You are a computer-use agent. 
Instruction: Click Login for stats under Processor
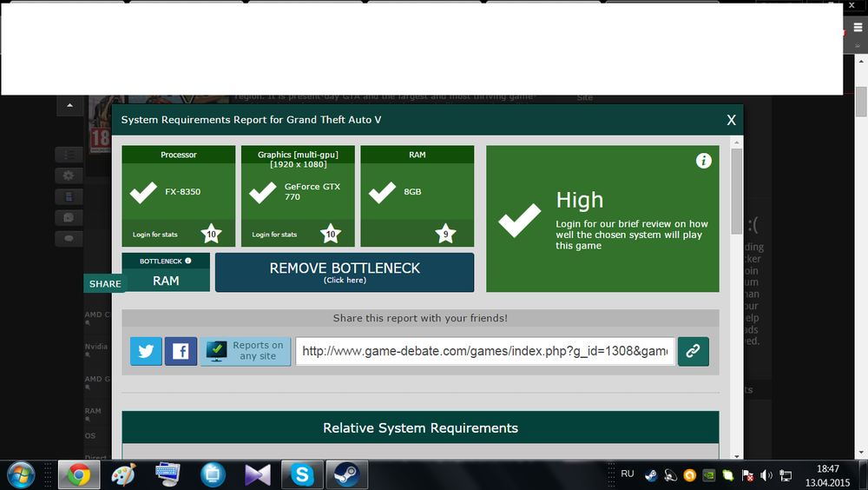coord(154,235)
